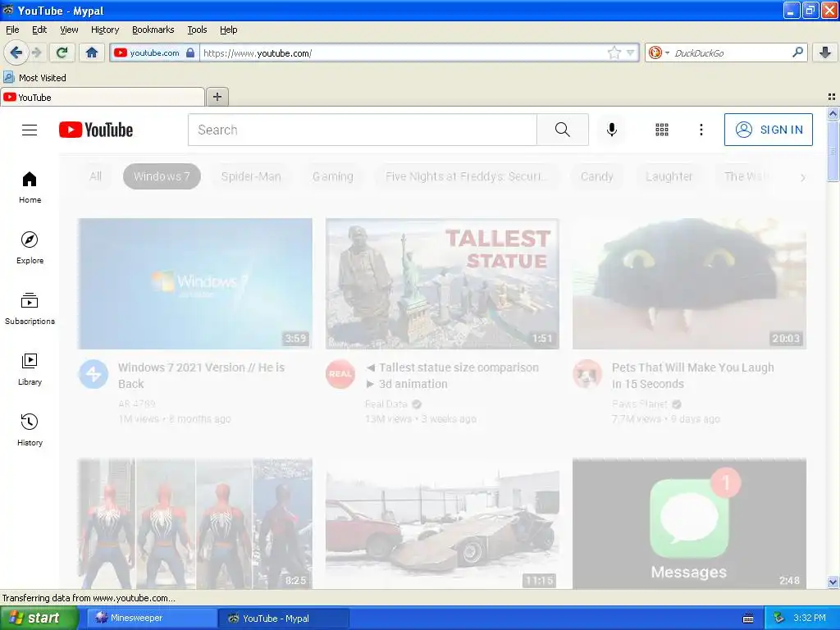Select the Spider-Man filter chip
The image size is (840, 630).
251,176
